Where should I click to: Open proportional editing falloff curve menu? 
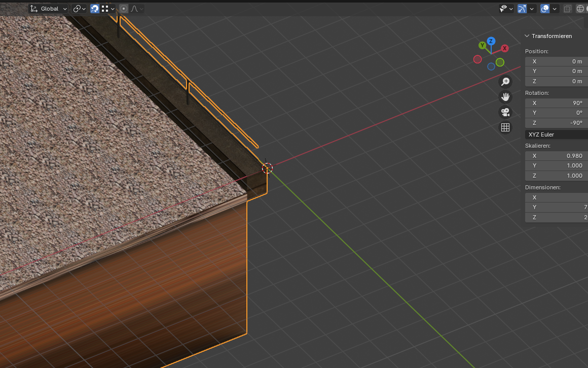pyautogui.click(x=137, y=9)
